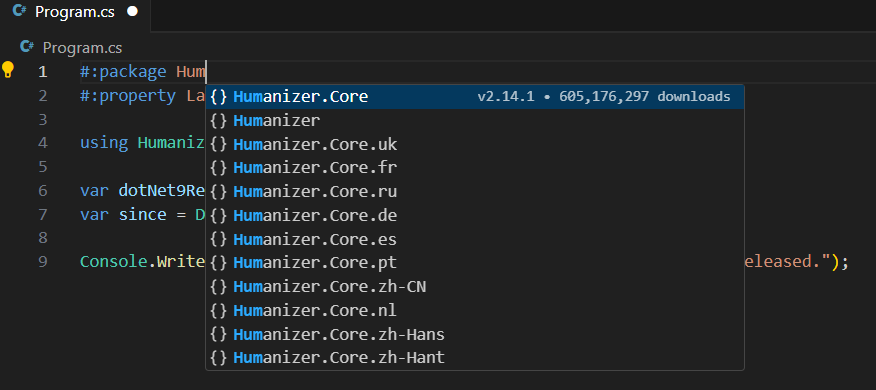Click braces icon of Humanizer.Core.pt item
The image size is (876, 390).
point(218,263)
